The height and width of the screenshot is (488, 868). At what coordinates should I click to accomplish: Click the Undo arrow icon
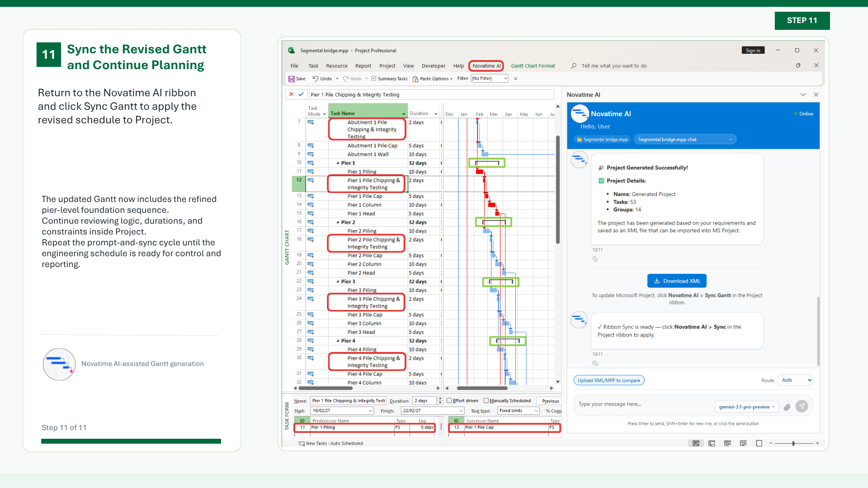click(x=316, y=79)
